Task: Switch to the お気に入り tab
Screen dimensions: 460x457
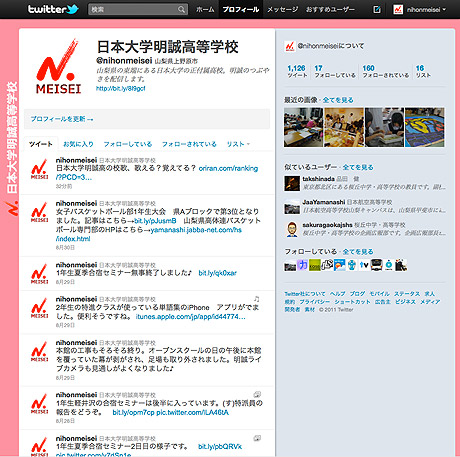Action: pyautogui.click(x=78, y=144)
